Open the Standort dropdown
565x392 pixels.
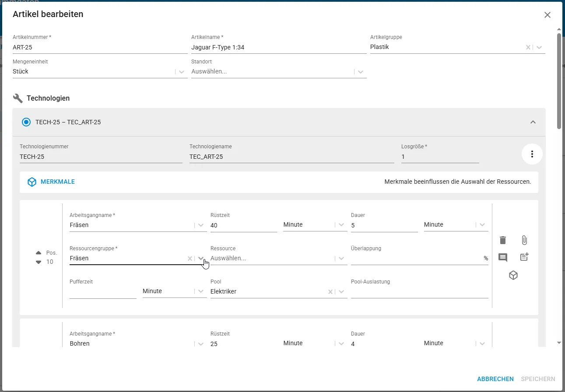click(x=360, y=72)
